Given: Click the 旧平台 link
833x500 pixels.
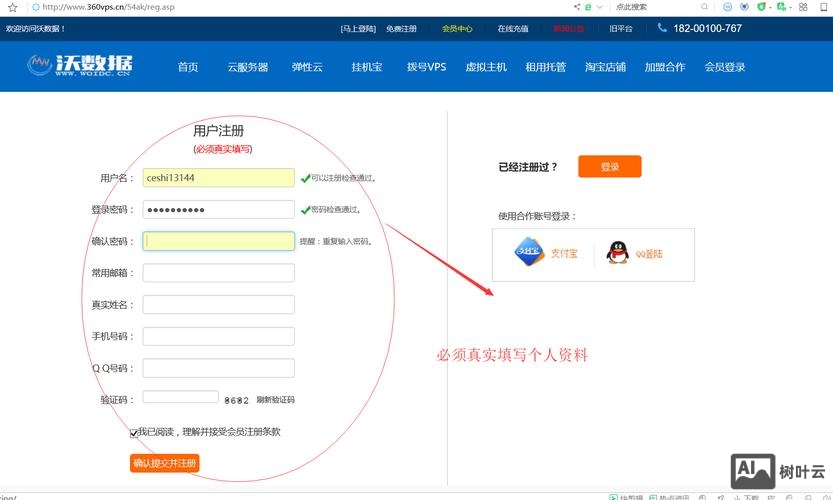Looking at the screenshot, I should pyautogui.click(x=620, y=29).
